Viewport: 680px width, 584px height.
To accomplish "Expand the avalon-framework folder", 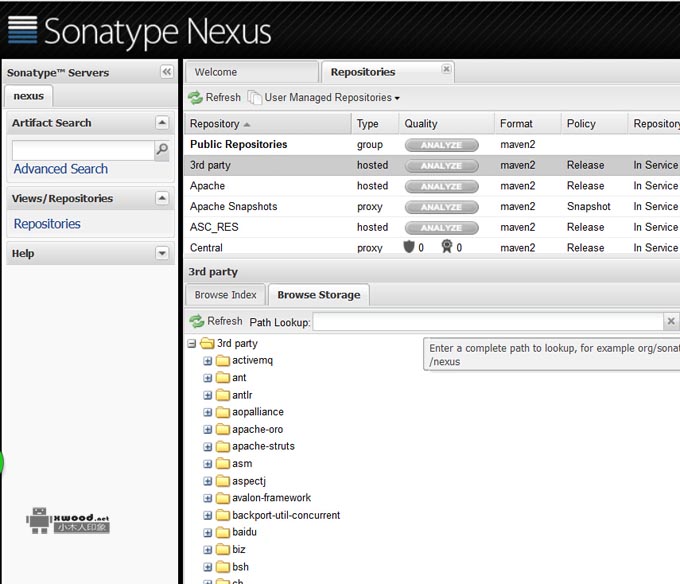I will pos(208,498).
